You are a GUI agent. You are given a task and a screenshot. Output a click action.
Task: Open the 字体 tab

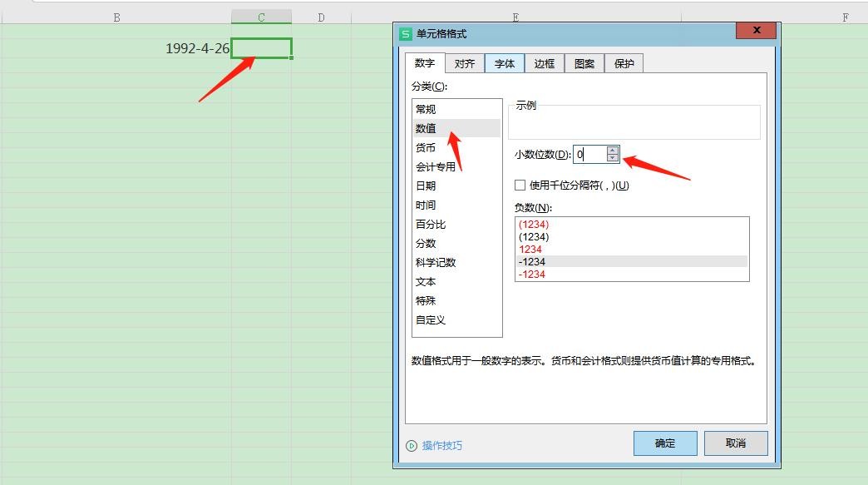[505, 64]
